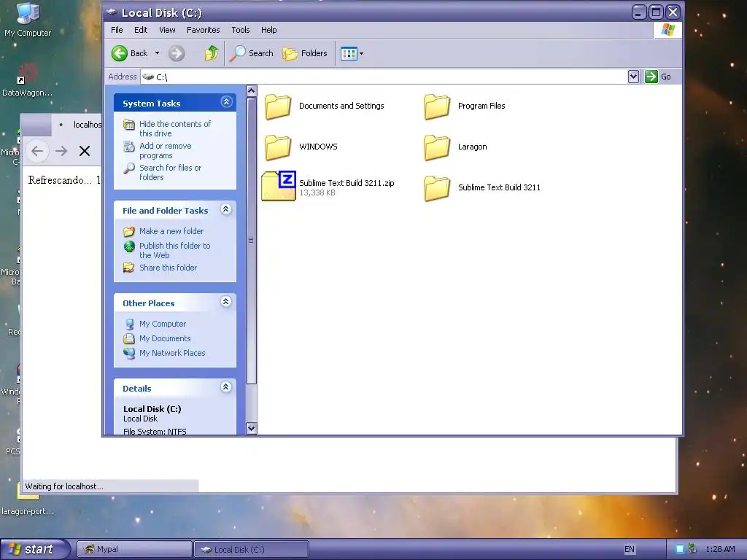Viewport: 747px width, 560px height.
Task: Open the File menu
Action: point(117,30)
